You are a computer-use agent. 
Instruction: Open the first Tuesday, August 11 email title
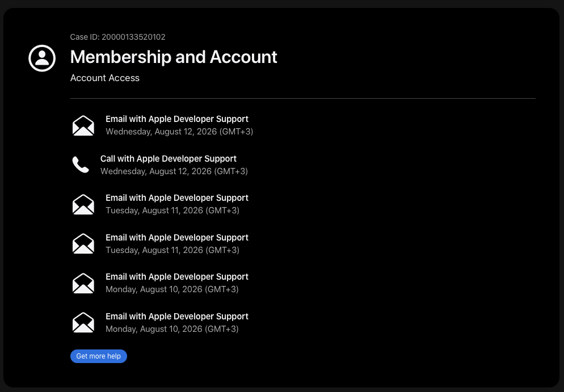(x=177, y=198)
